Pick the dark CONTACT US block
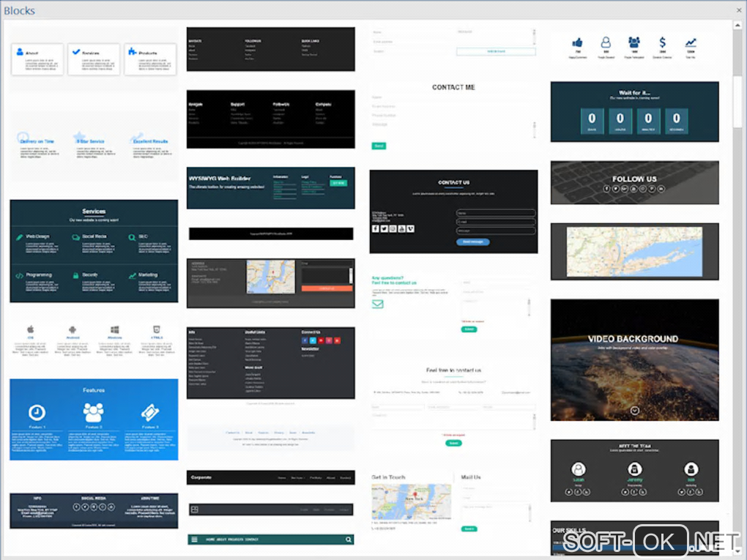Viewport: 747px width, 560px height. tap(453, 212)
